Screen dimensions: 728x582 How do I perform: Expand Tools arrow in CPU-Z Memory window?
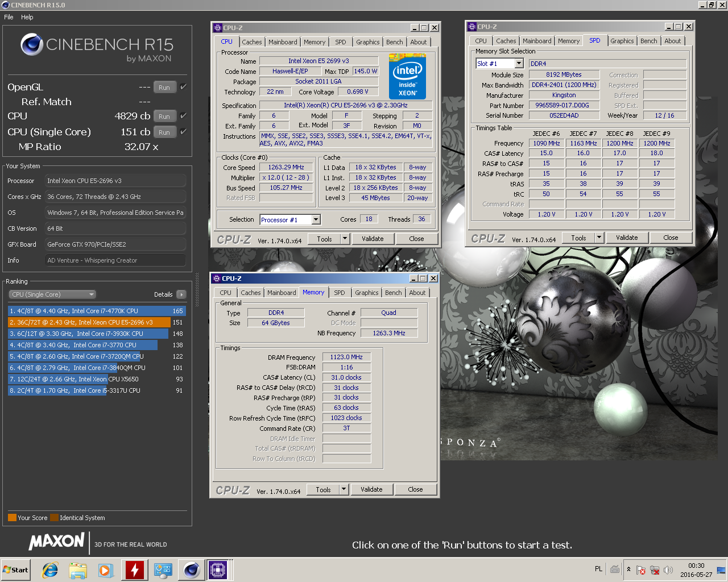[x=344, y=489]
